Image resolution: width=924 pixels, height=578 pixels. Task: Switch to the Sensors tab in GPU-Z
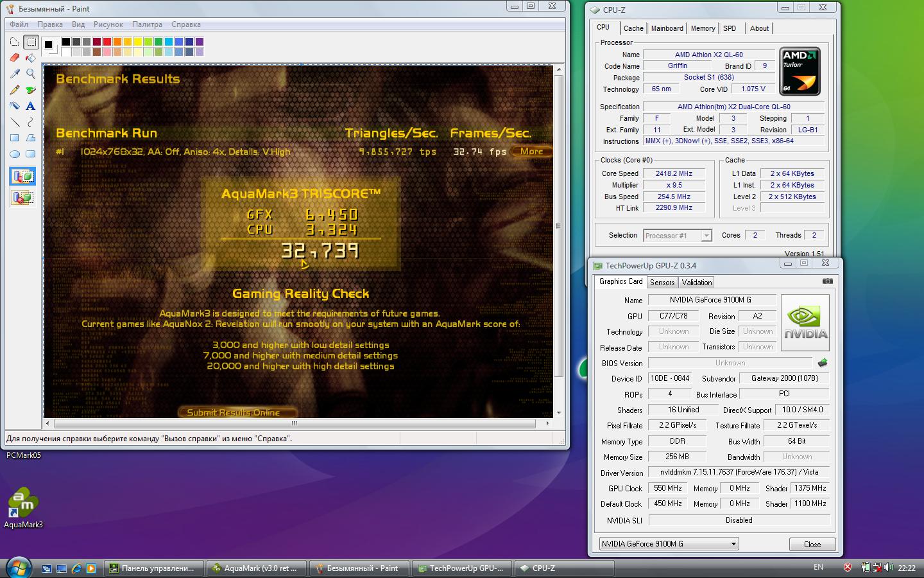[662, 283]
